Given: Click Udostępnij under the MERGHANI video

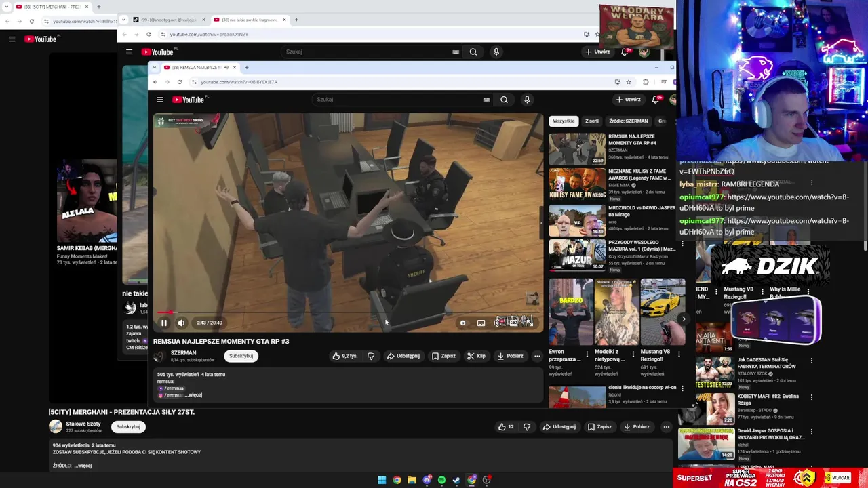Looking at the screenshot, I should (560, 427).
